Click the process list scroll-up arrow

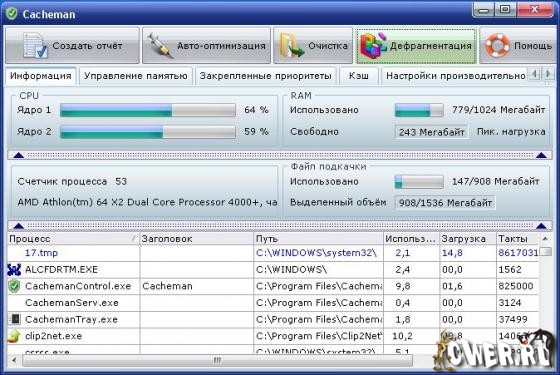click(545, 239)
